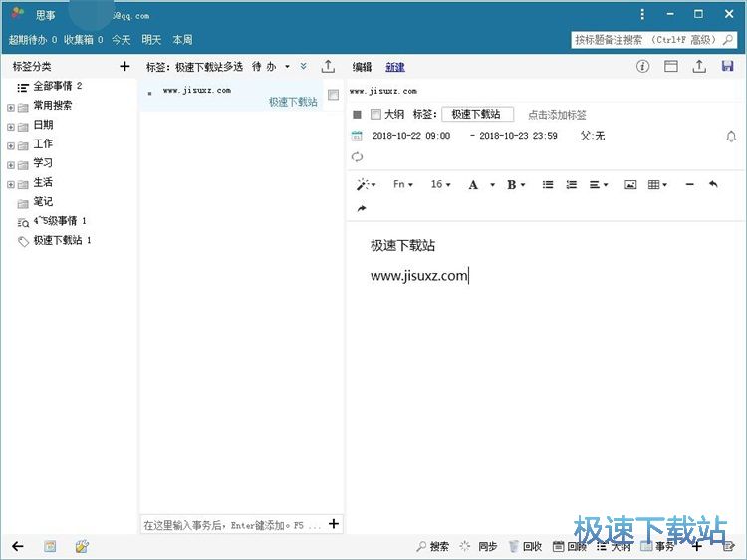Click 点击添加标签 to add a tag
Viewport: 747px width, 560px height.
[x=557, y=115]
